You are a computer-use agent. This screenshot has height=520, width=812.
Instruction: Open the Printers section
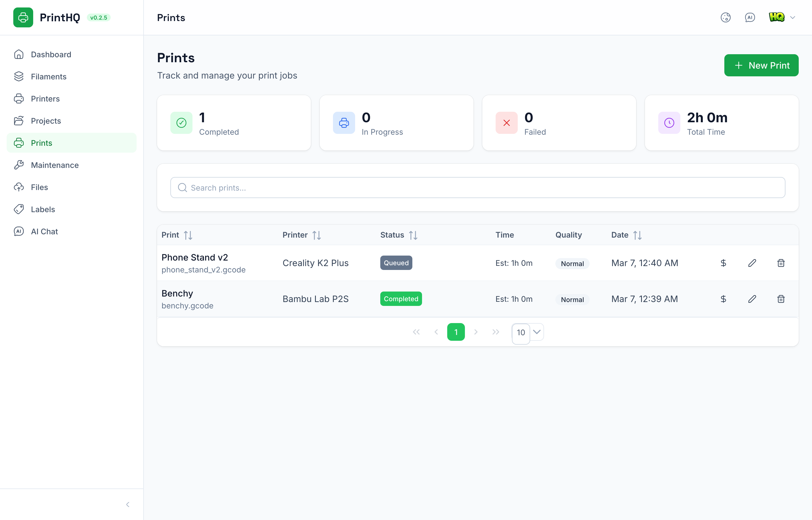(45, 98)
